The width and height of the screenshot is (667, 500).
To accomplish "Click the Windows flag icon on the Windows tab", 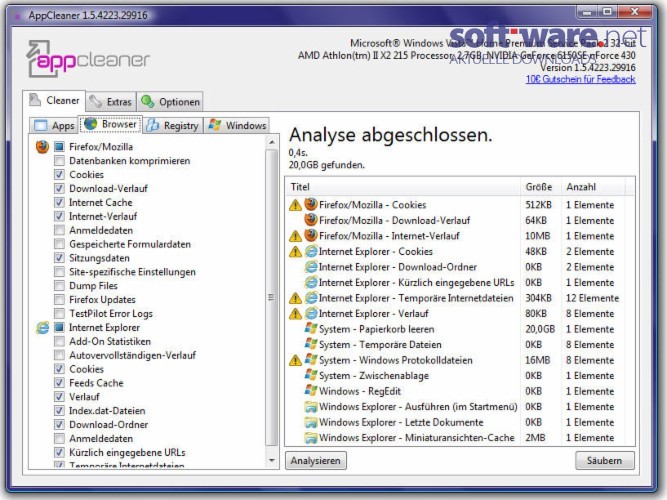I will click(x=215, y=125).
